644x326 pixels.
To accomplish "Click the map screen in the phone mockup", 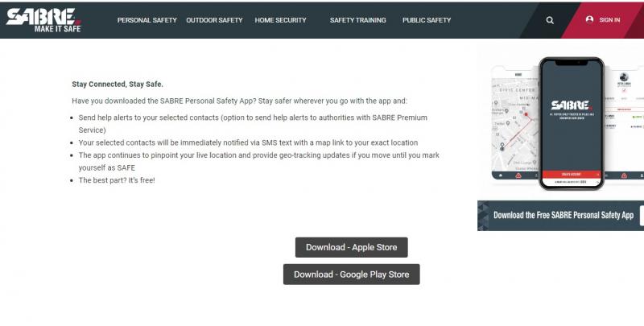I will point(515,123).
